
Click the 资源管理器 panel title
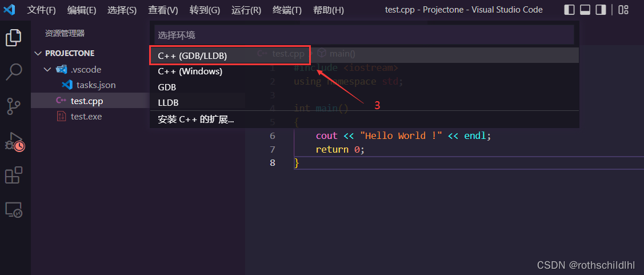click(65, 33)
